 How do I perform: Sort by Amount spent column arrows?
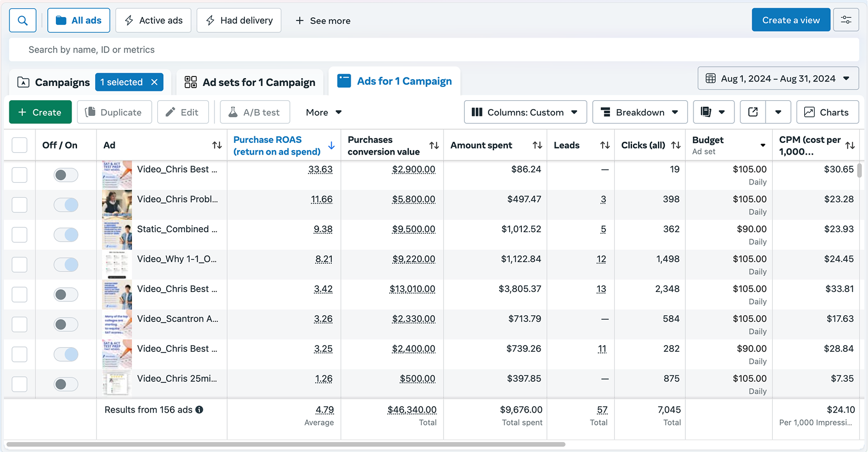click(x=537, y=145)
